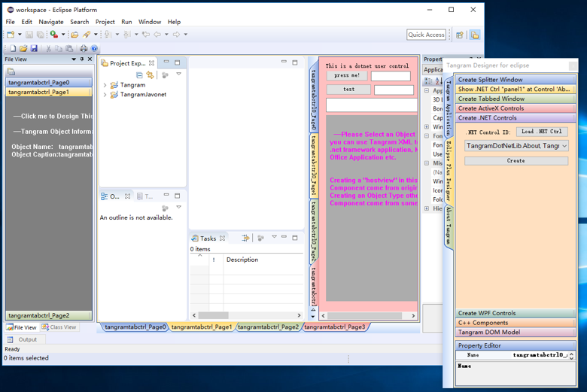Open the Project menu
The width and height of the screenshot is (587, 392).
(x=105, y=22)
